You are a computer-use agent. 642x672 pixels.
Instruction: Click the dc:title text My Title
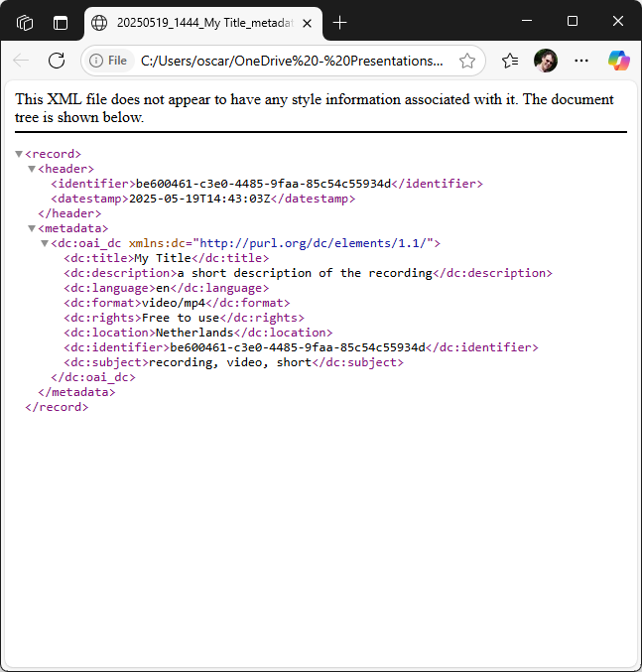tap(163, 258)
